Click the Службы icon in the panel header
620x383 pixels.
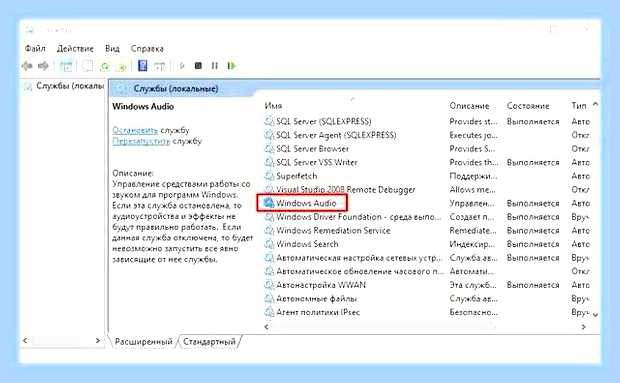coord(121,89)
